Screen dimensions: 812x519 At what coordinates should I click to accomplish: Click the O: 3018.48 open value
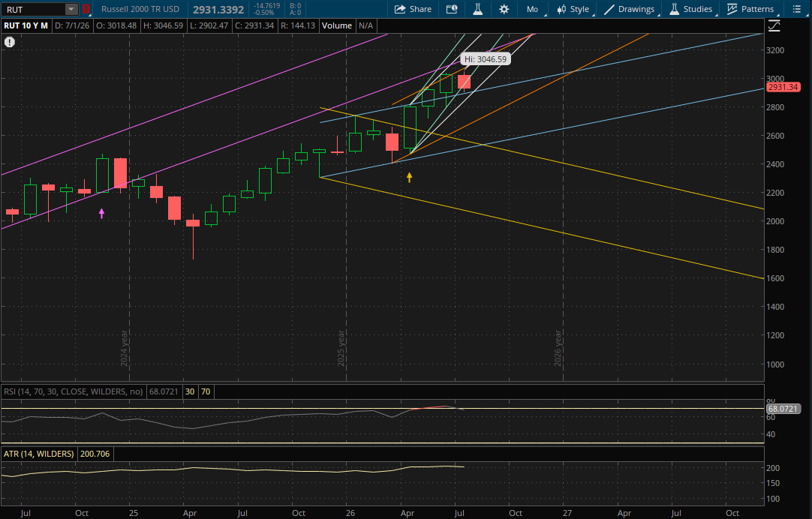coord(116,25)
